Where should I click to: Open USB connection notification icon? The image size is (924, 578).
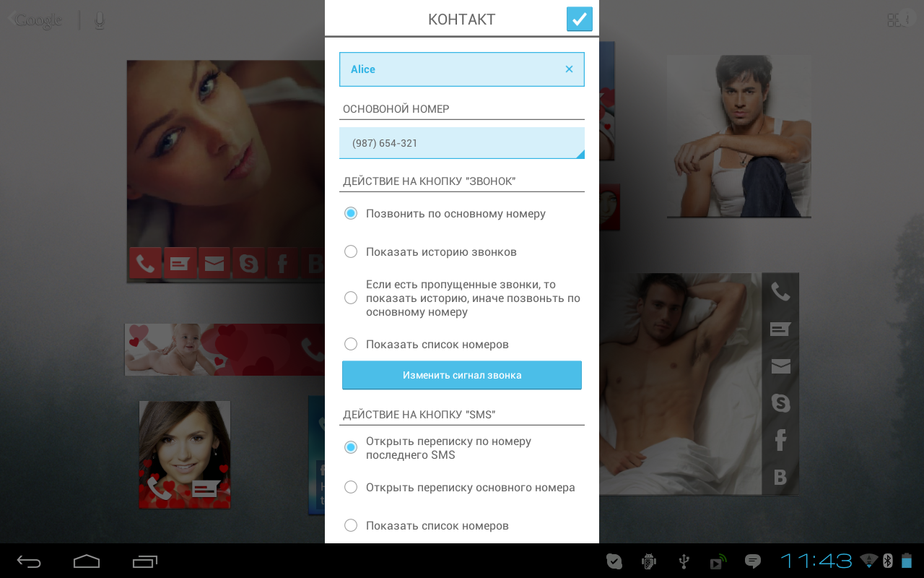684,561
